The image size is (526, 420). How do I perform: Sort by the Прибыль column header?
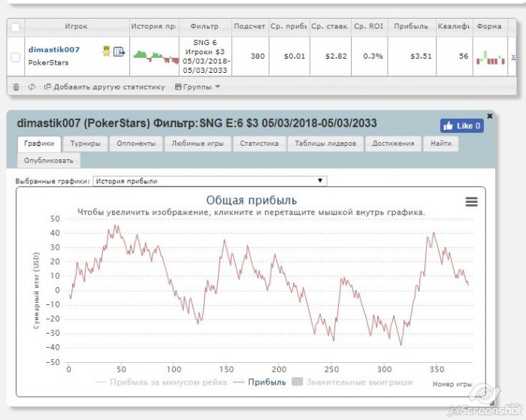[411, 26]
